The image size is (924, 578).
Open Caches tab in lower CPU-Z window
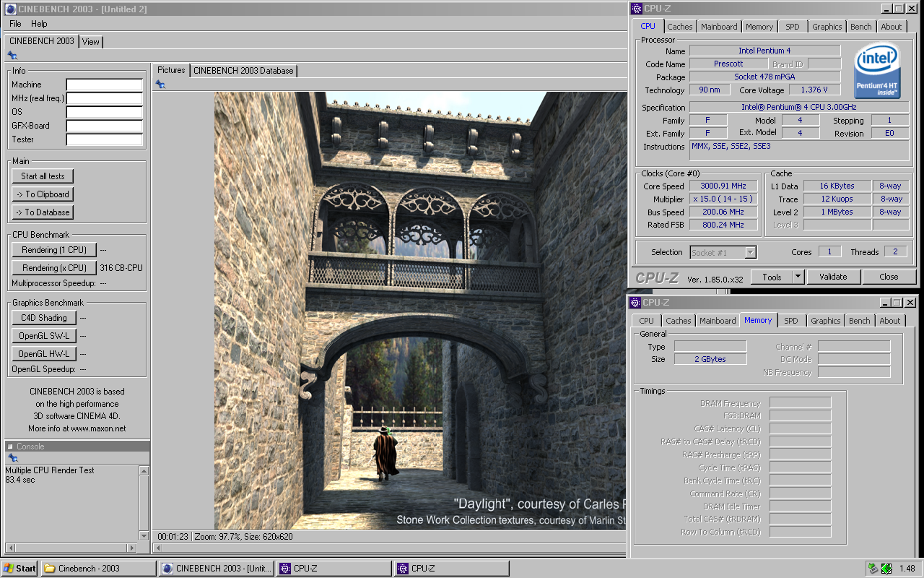click(x=679, y=321)
